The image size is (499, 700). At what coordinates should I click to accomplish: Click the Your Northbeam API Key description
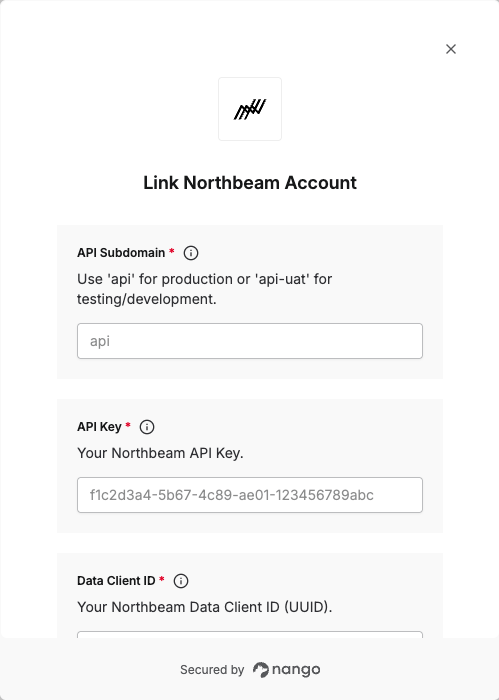pos(160,453)
